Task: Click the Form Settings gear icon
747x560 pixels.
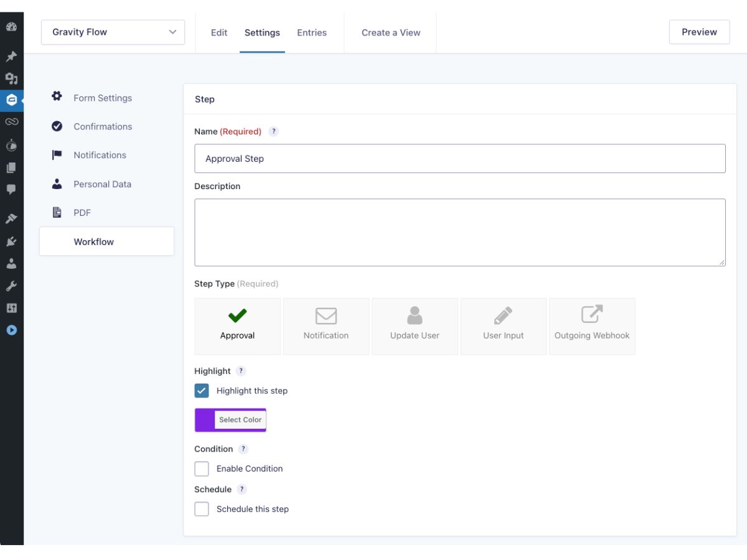Action: tap(57, 96)
